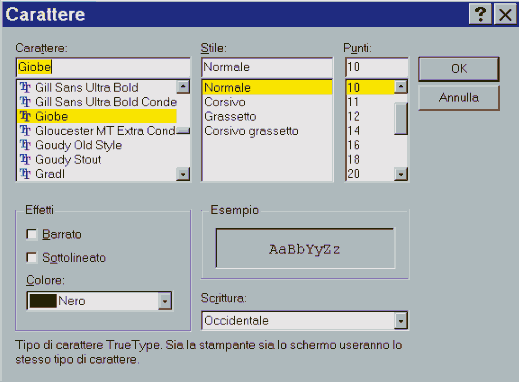This screenshot has height=382, width=519.
Task: Select Goudy Stout font
Action: 97,160
